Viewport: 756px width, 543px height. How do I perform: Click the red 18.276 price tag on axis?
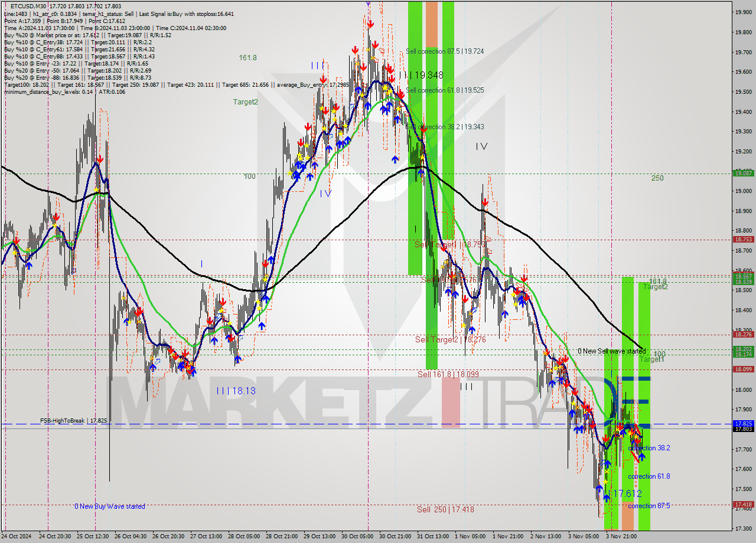[x=743, y=334]
